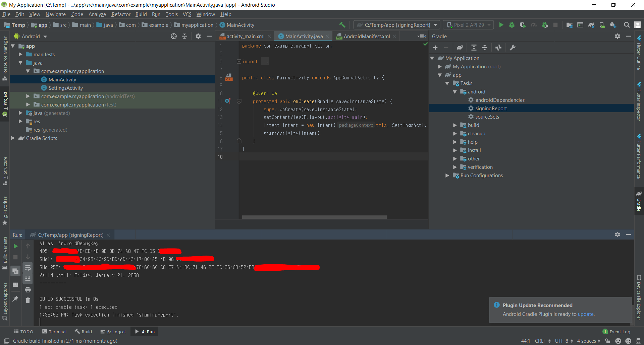Click the related XML file gutter icon

(x=229, y=77)
